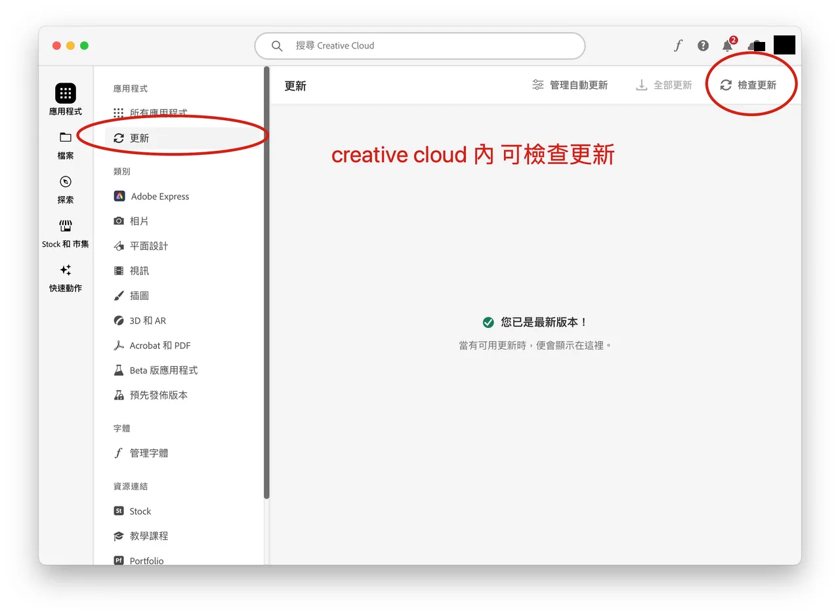This screenshot has width=840, height=616.
Task: Click the St Stock icon in 資源連結
Action: (119, 511)
